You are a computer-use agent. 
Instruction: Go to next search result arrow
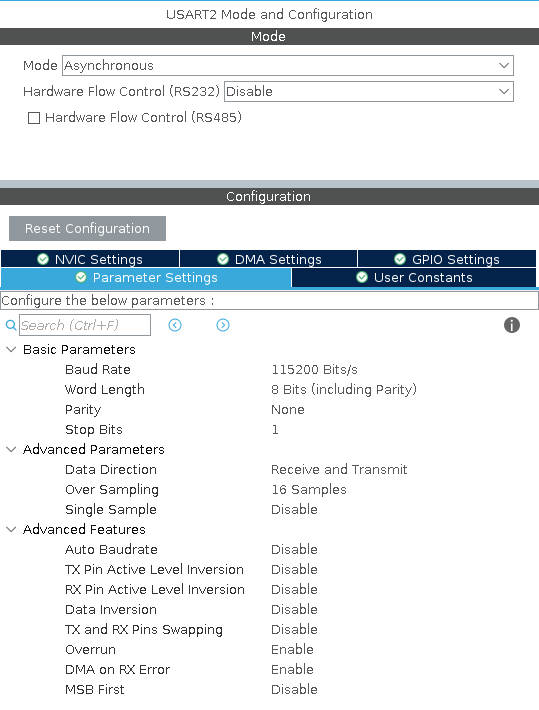pos(223,325)
